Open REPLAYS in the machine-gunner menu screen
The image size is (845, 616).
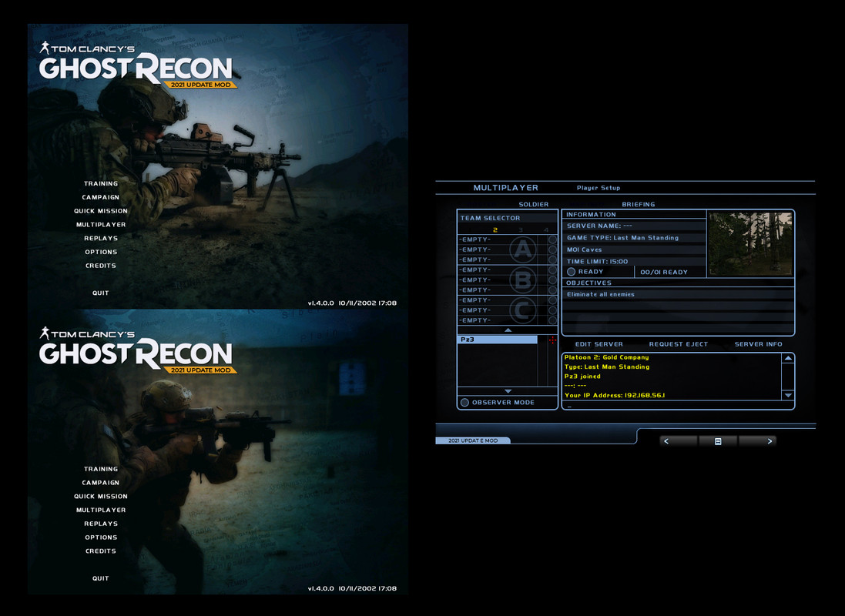point(101,238)
